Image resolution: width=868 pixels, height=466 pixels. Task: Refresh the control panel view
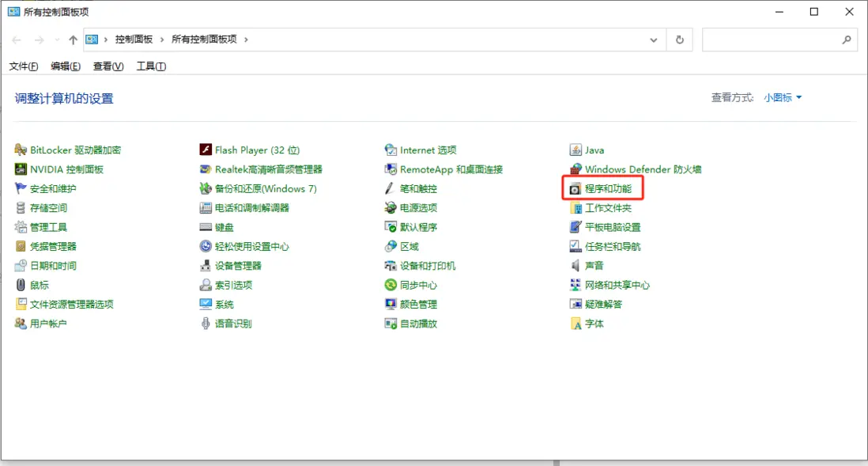coord(680,40)
